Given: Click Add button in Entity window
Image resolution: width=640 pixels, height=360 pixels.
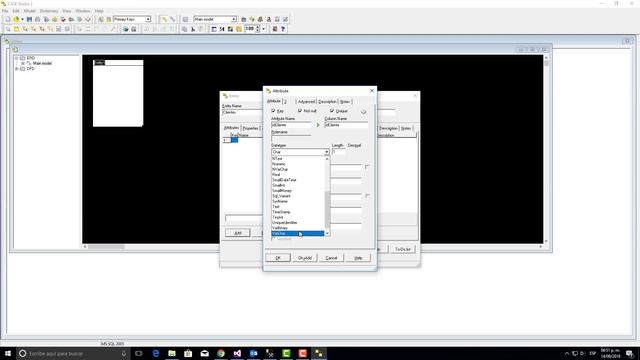Looking at the screenshot, I should click(238, 233).
